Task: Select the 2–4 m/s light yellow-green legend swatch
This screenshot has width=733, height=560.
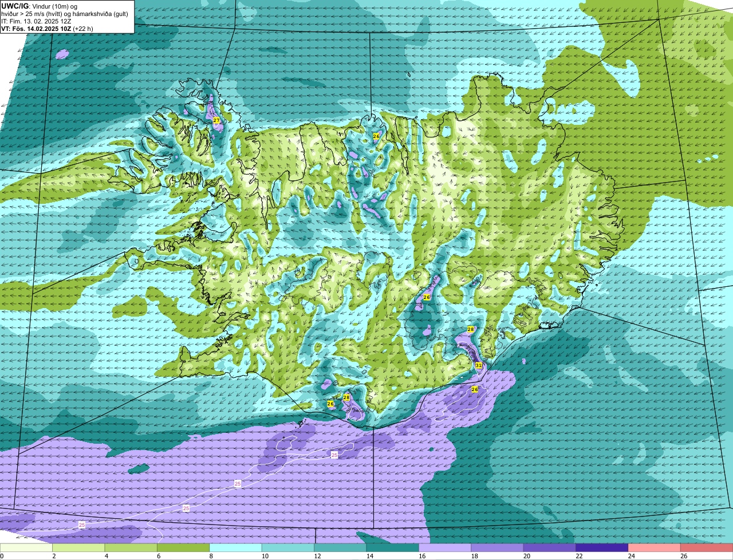Action: coord(78,548)
